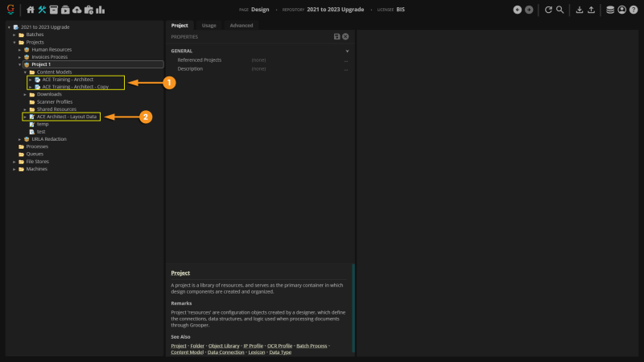Open the bar chart stats icon
644x362 pixels.
coord(100,10)
